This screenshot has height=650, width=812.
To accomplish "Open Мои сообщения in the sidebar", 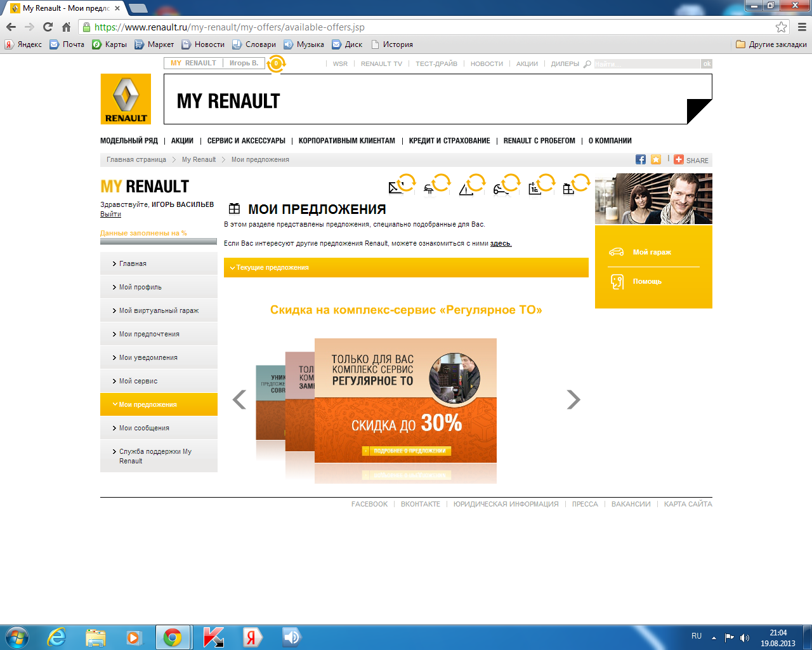I will click(159, 428).
